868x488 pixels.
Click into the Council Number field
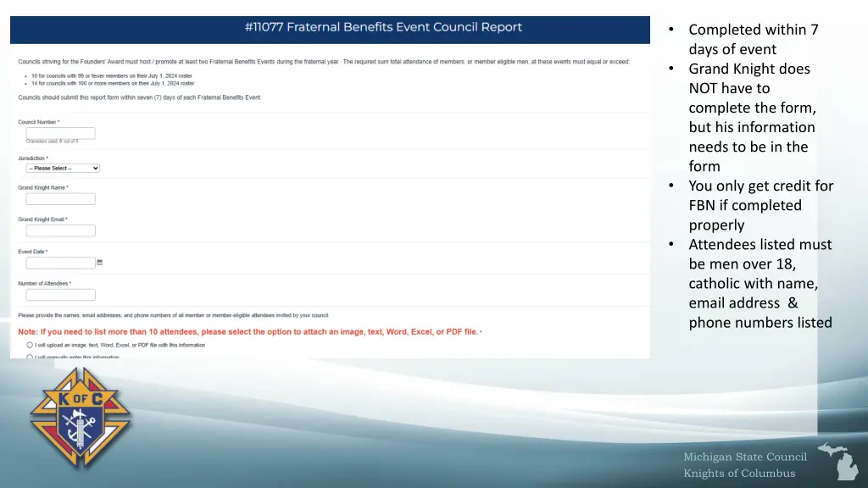click(x=60, y=133)
